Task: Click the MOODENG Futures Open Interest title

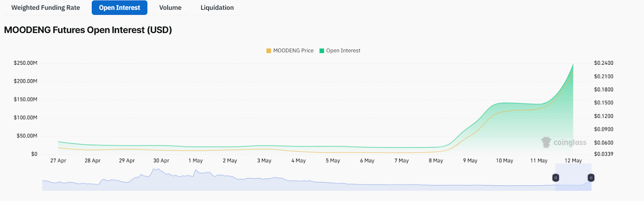Action: coord(88,30)
